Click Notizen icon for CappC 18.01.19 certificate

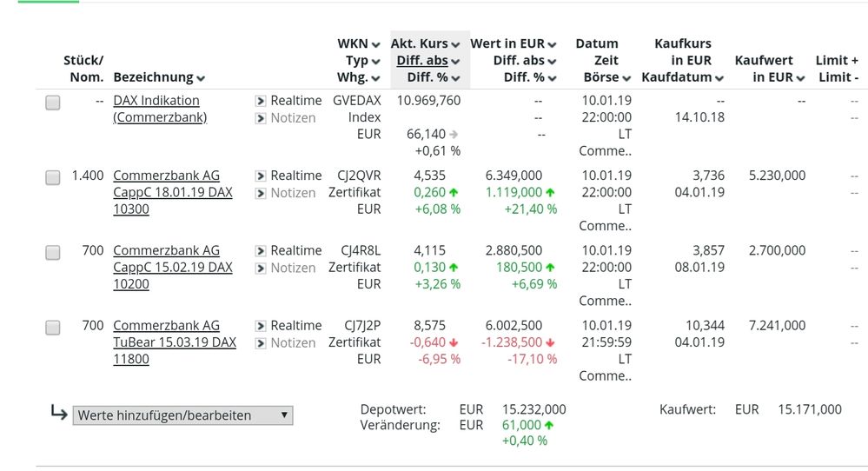261,193
